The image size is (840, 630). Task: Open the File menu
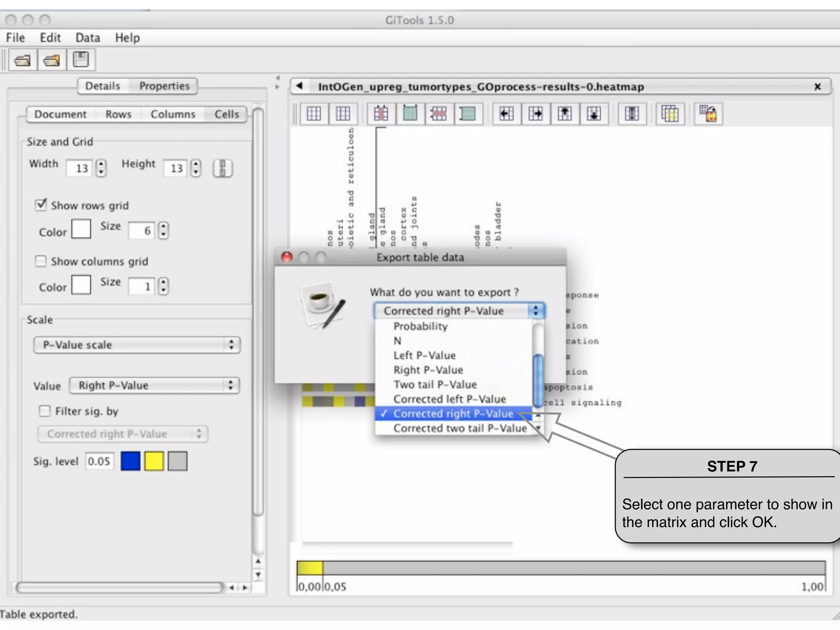(16, 38)
